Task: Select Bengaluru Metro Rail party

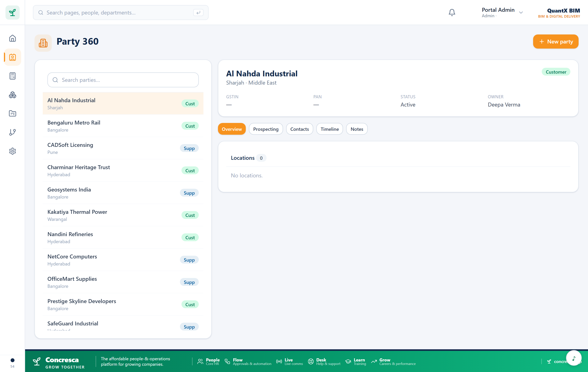Action: pos(123,126)
